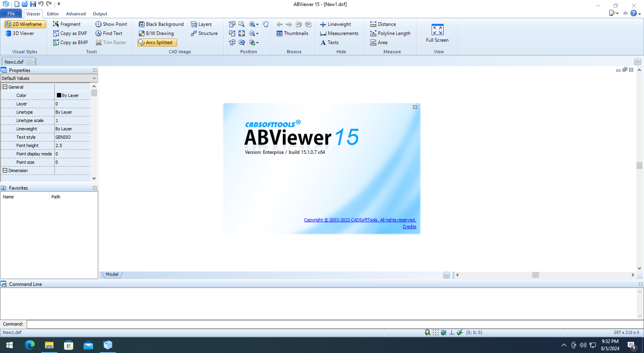Click the Fit drawing to window icon
Viewport: 644px width, 353px height.
pos(242,33)
